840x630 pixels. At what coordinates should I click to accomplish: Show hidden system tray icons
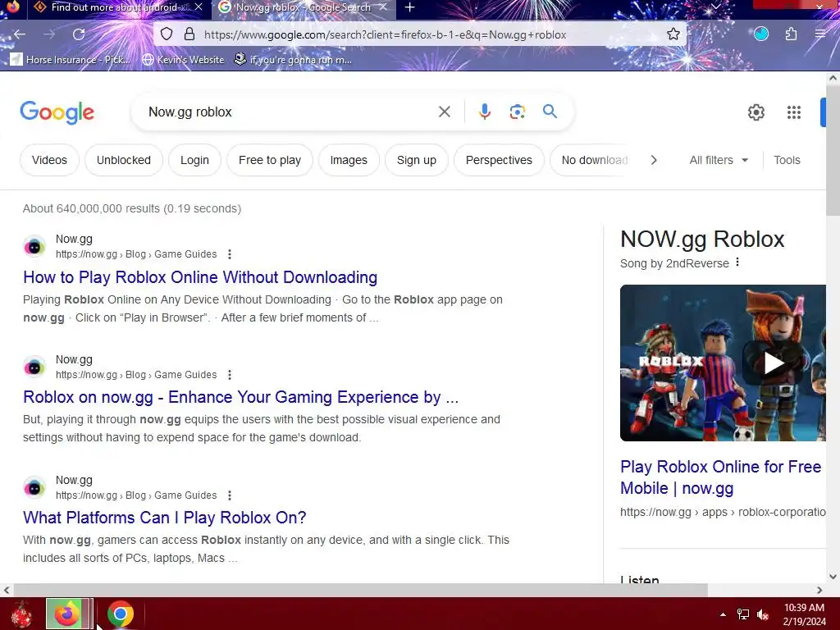723,614
